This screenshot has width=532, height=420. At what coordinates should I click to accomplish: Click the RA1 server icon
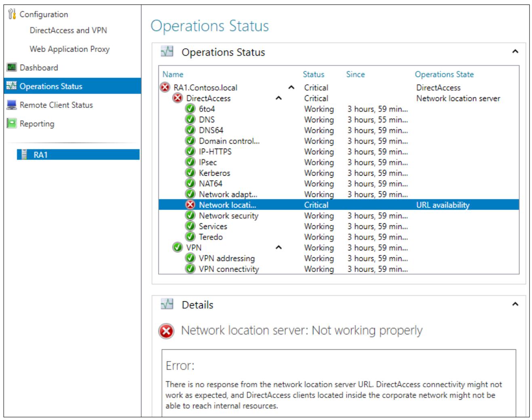[x=25, y=155]
